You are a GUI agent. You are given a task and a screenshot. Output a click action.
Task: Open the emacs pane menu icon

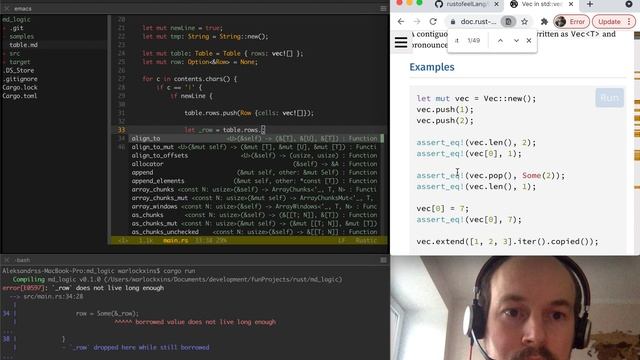click(384, 9)
